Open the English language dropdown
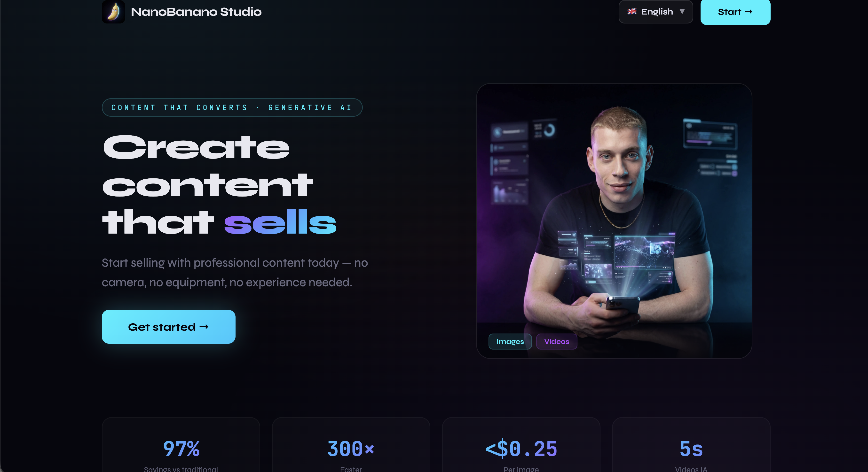The image size is (868, 472). pyautogui.click(x=656, y=11)
